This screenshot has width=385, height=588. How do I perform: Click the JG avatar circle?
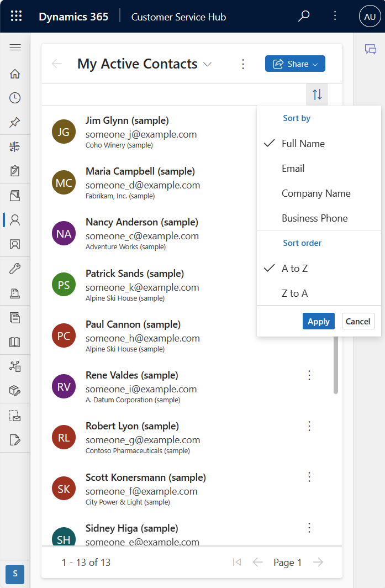point(64,132)
